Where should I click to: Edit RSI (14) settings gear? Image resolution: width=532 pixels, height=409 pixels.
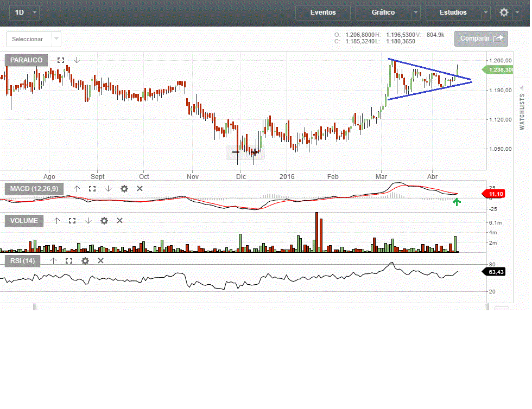tap(85, 261)
